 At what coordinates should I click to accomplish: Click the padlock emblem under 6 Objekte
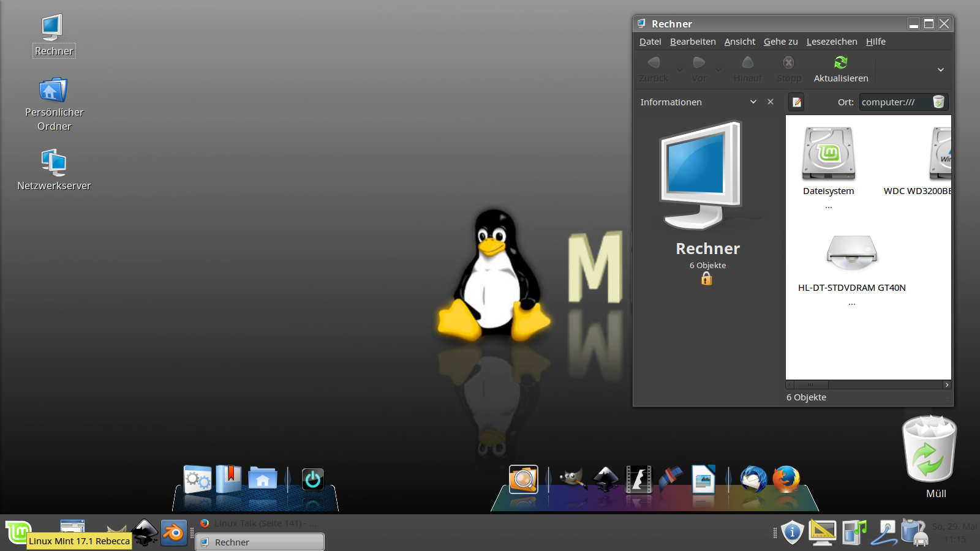(x=707, y=279)
